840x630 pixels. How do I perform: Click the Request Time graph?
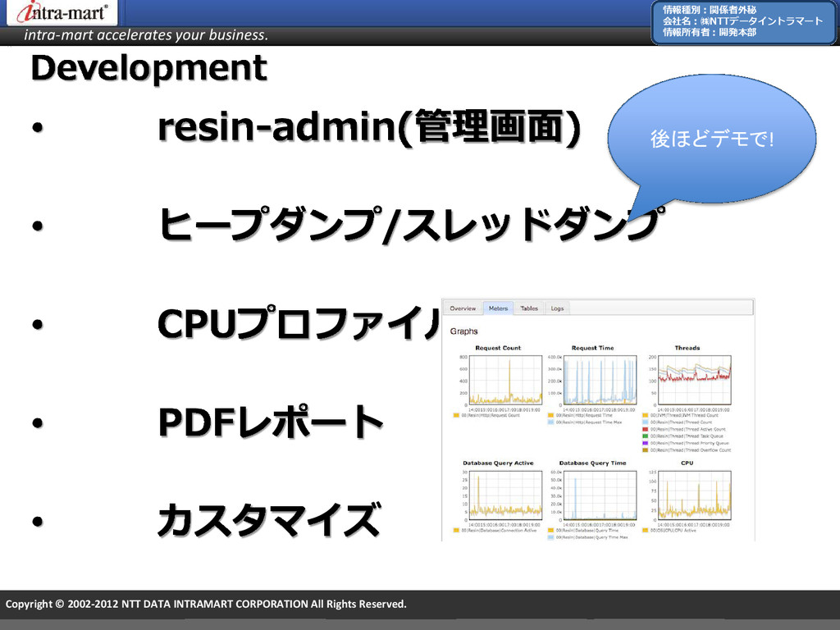tap(600, 380)
